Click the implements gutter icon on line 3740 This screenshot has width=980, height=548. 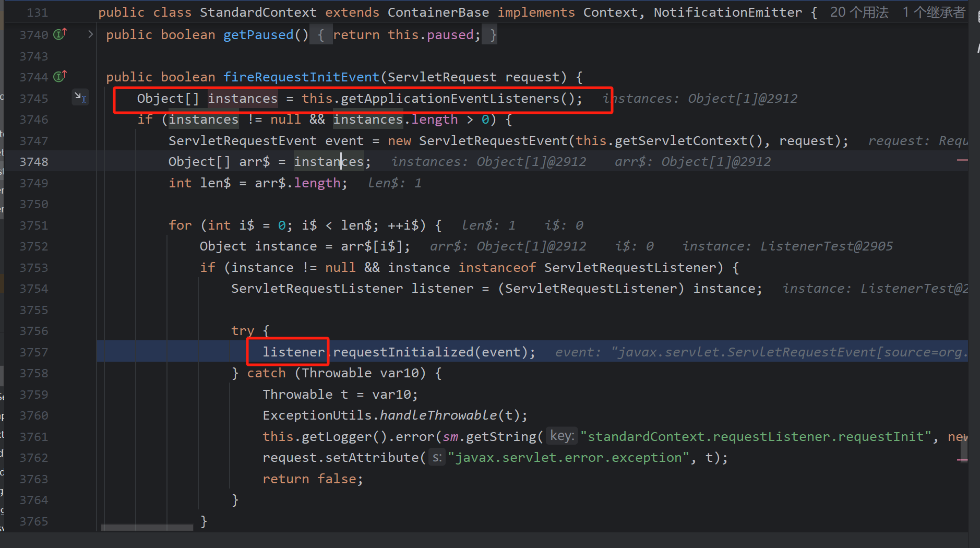click(60, 34)
